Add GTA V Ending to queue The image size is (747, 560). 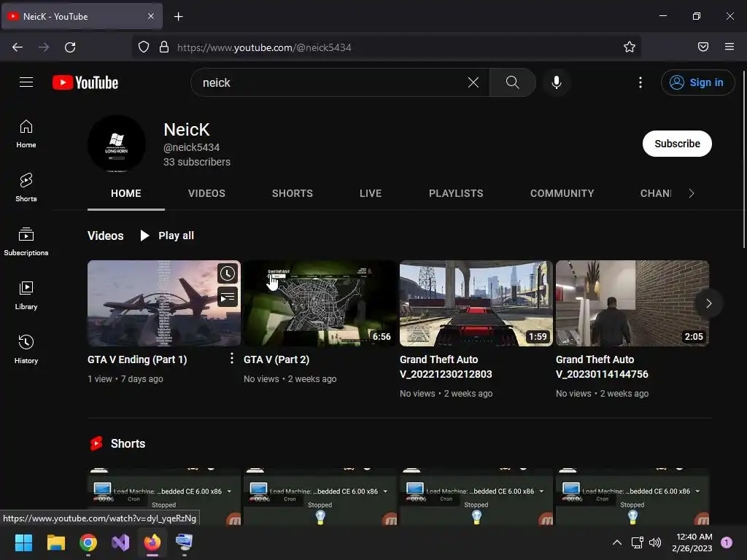tap(228, 297)
